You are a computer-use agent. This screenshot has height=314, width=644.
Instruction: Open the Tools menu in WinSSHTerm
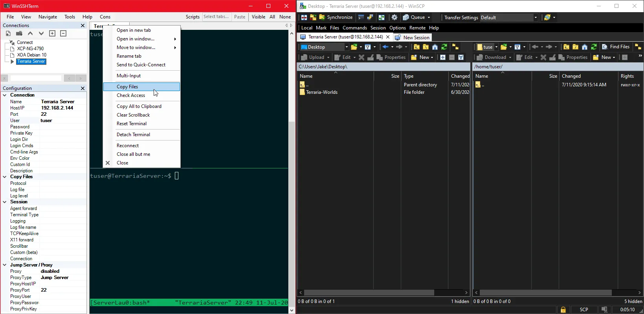pyautogui.click(x=70, y=17)
